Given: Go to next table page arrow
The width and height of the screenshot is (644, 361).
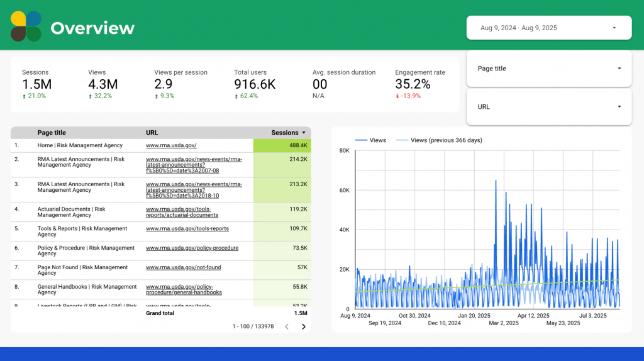Looking at the screenshot, I should (304, 326).
